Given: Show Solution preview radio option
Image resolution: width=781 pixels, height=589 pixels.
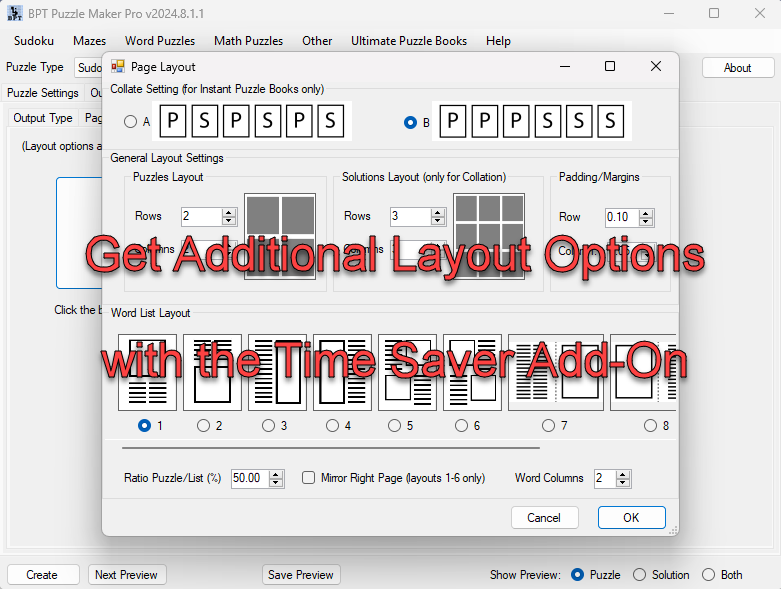Looking at the screenshot, I should (x=640, y=575).
